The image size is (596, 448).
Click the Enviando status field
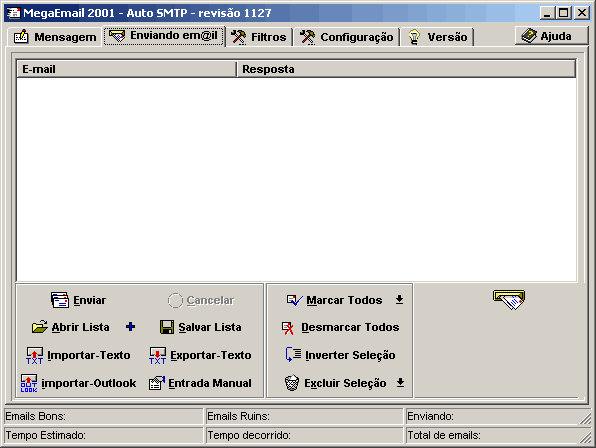pyautogui.click(x=498, y=416)
